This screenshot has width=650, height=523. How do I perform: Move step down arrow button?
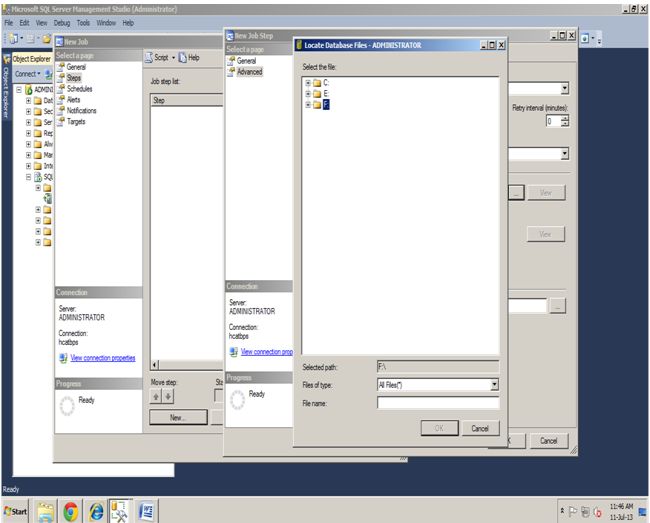pos(168,397)
